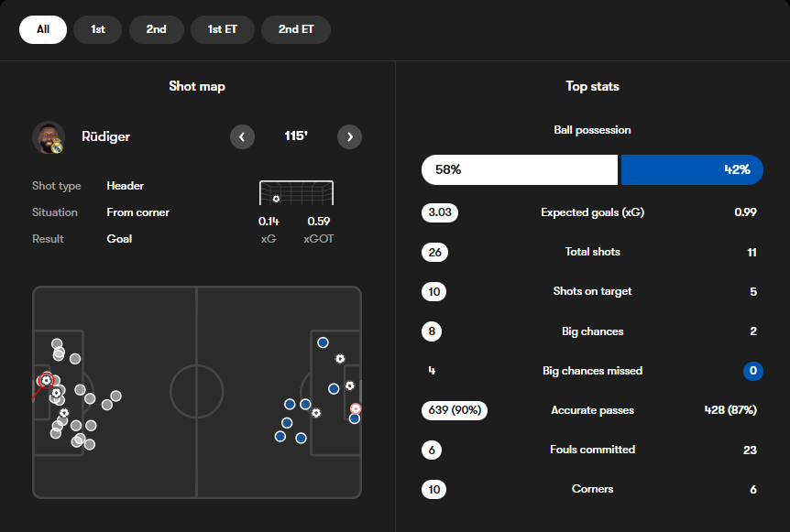
Task: Click the blue 0 big chances missed badge
Action: tap(752, 371)
